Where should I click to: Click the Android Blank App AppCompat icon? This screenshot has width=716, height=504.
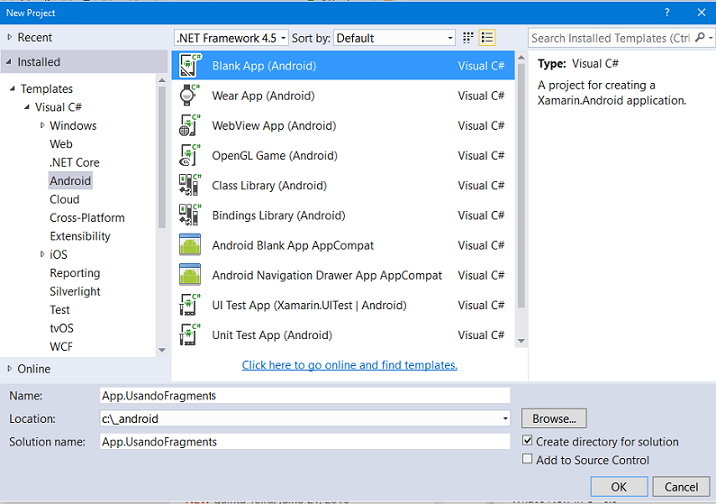[x=190, y=245]
